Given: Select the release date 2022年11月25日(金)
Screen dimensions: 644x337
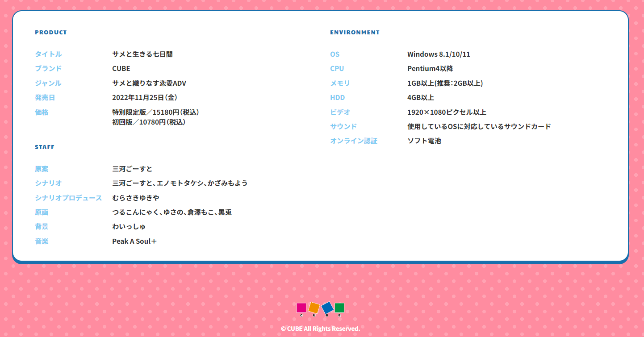Looking at the screenshot, I should (x=145, y=97).
